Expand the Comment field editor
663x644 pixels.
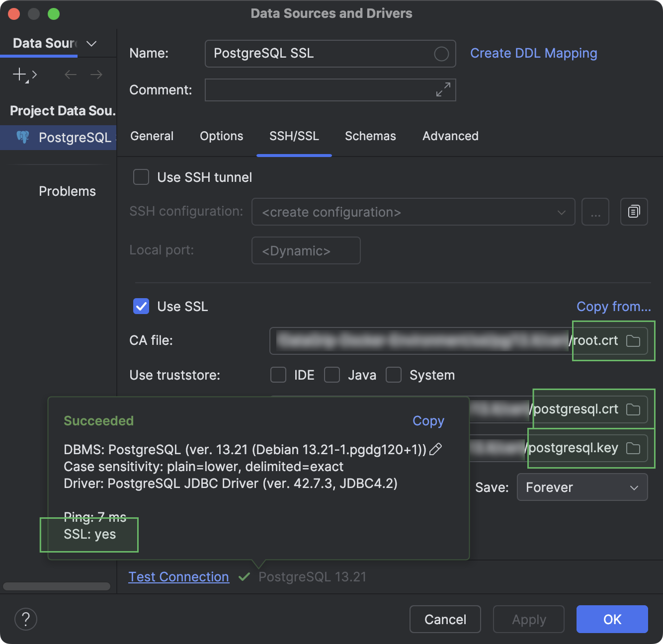pos(442,90)
